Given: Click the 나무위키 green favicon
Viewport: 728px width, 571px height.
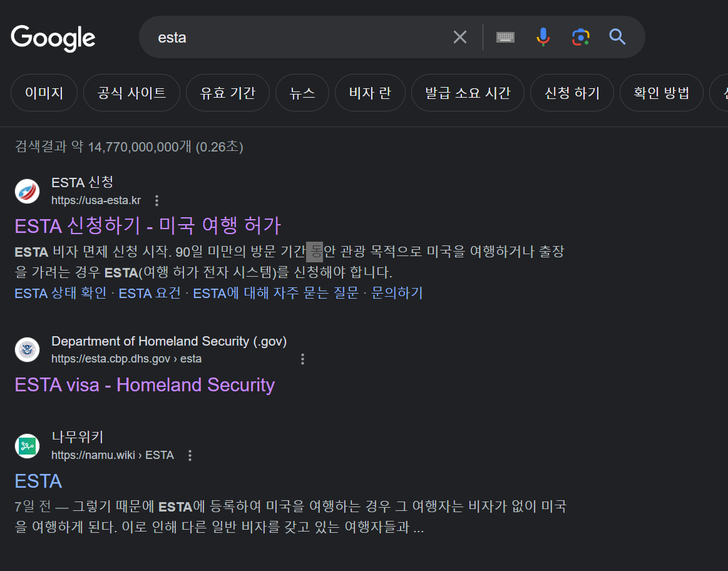Looking at the screenshot, I should point(27,446).
